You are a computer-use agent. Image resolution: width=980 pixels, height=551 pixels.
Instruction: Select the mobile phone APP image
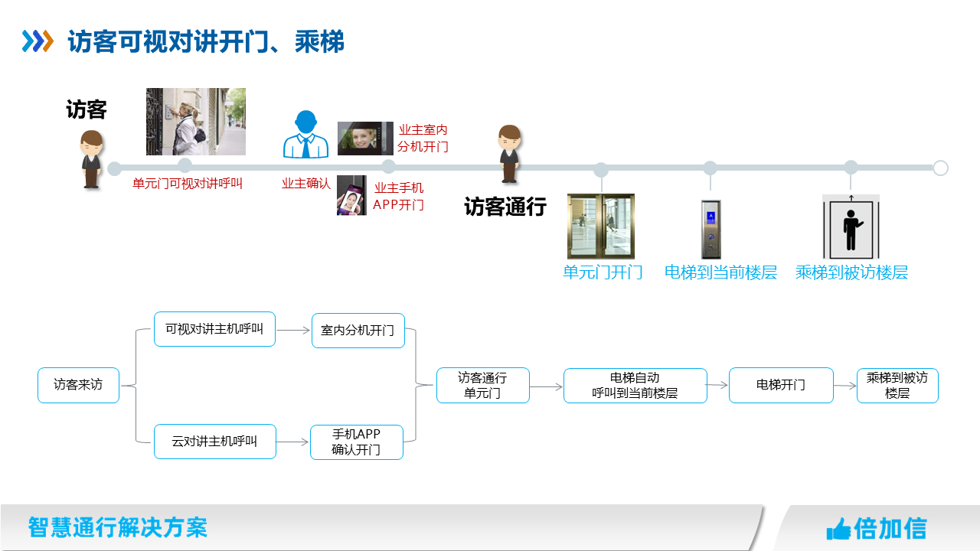[351, 196]
